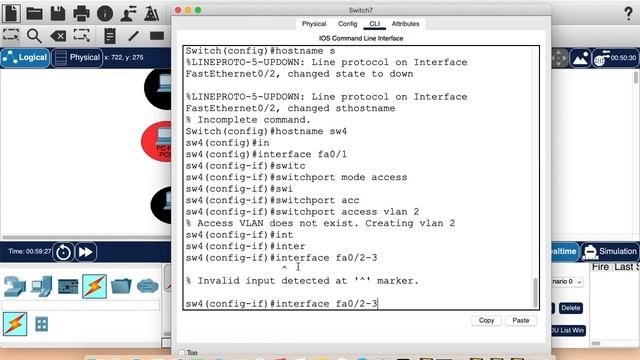Click the workspace horizontal scrollbar

coord(86,237)
